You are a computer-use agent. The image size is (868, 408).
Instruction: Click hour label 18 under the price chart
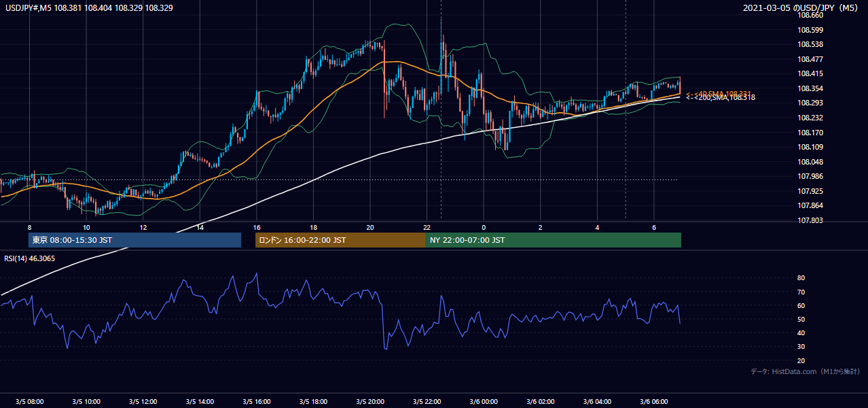313,227
